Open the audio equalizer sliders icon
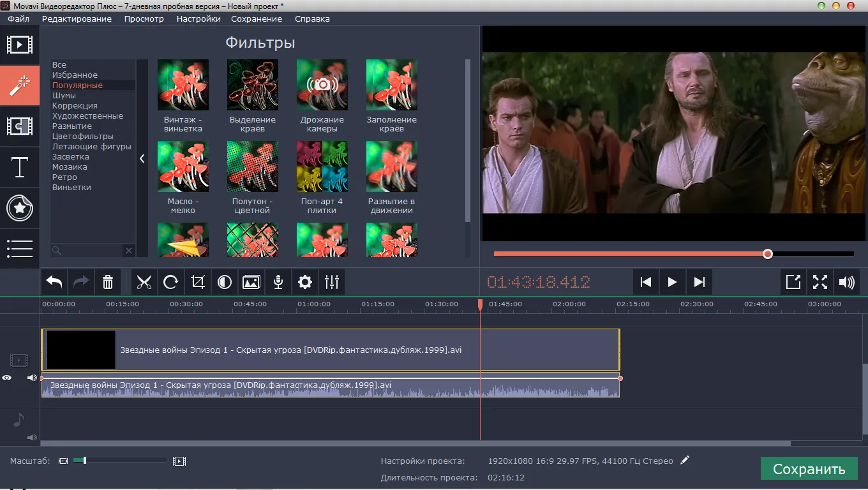Image resolution: width=868 pixels, height=490 pixels. 332,282
